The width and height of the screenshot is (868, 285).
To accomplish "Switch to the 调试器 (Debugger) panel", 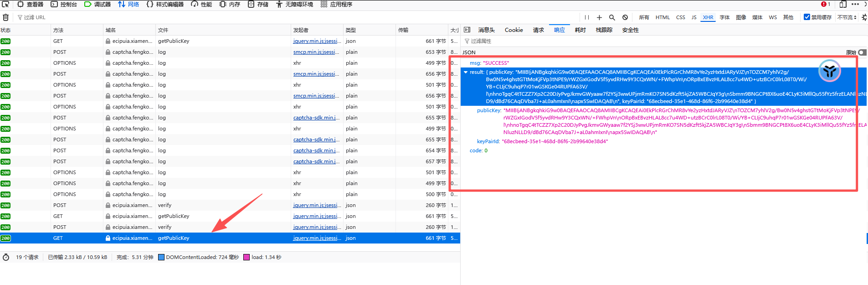I will [x=98, y=4].
